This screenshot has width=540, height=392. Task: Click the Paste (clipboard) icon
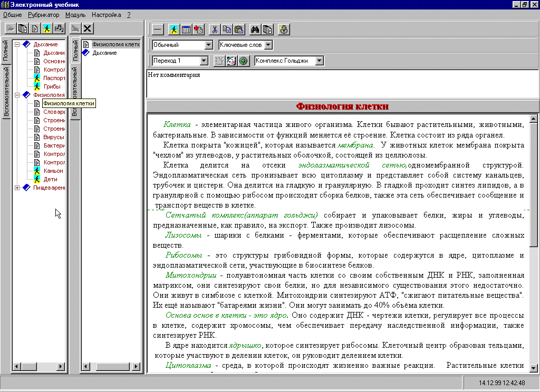coord(239,29)
